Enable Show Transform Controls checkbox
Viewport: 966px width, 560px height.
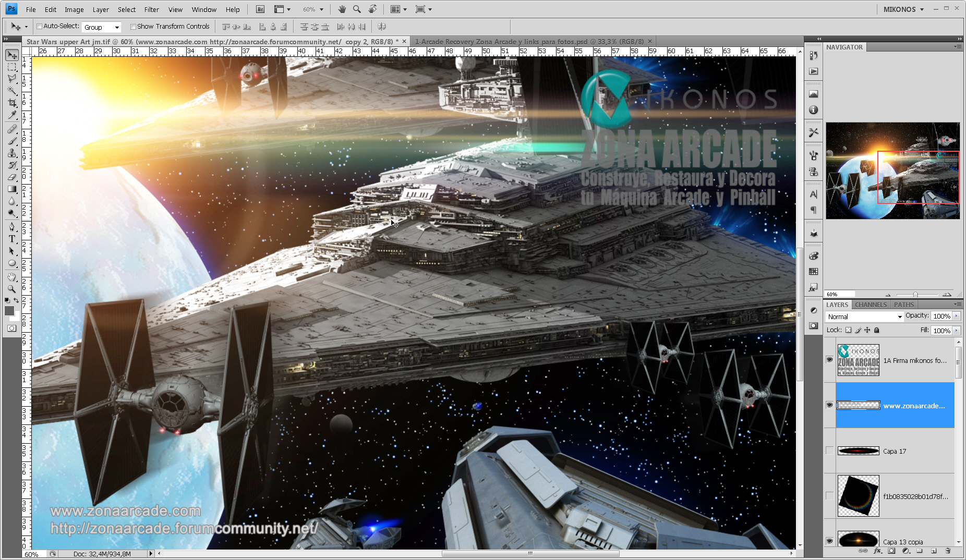(133, 27)
